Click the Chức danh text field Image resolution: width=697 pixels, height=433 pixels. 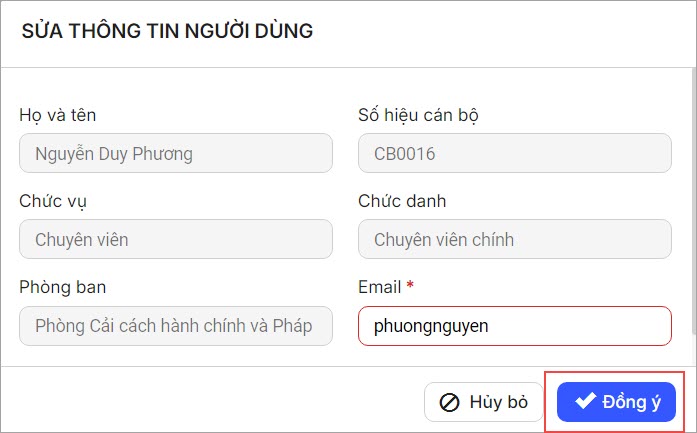pyautogui.click(x=514, y=240)
